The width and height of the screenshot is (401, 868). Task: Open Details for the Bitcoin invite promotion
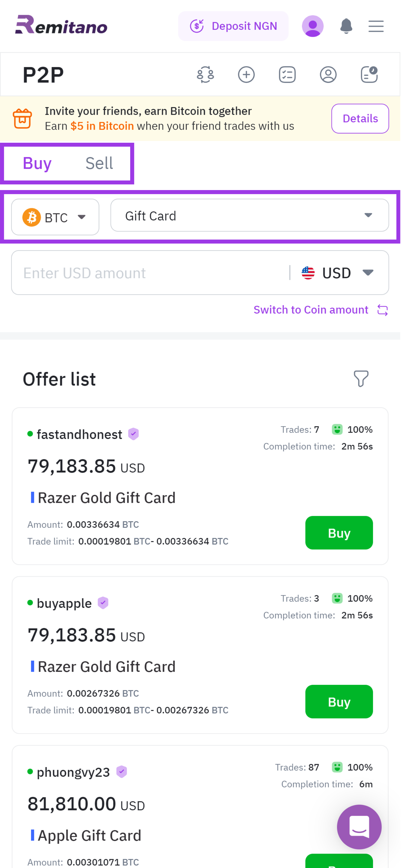(360, 118)
